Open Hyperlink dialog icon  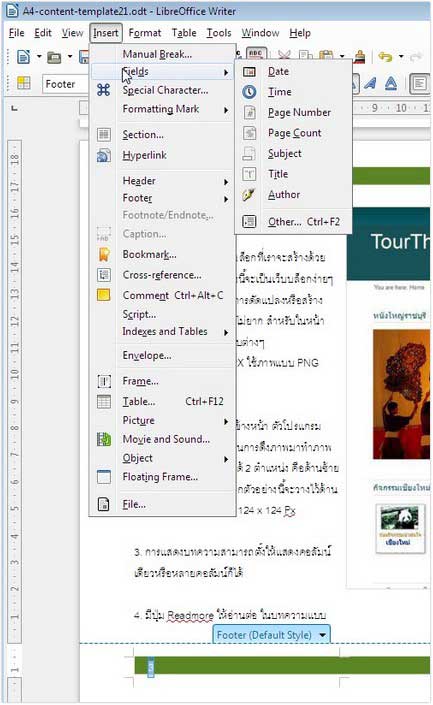tap(103, 156)
